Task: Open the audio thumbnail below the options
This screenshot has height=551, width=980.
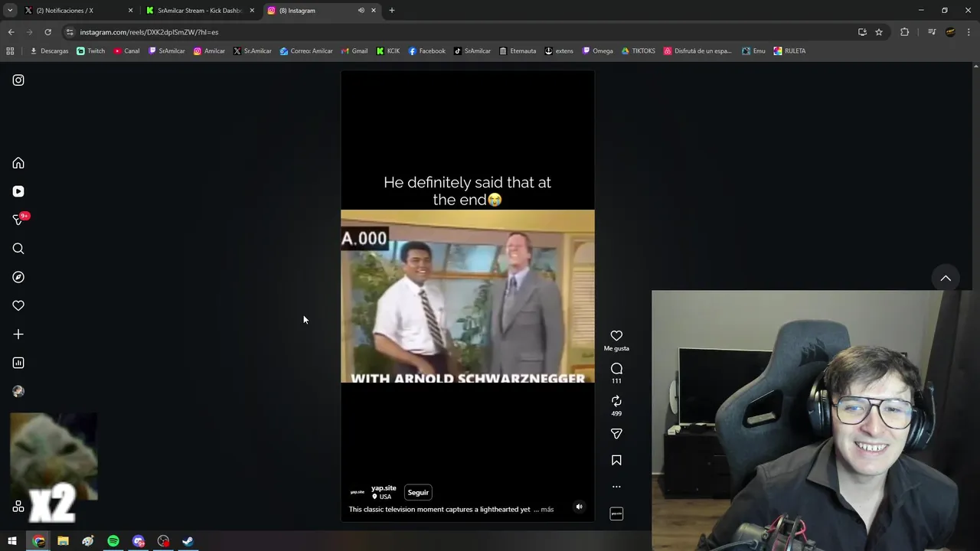Action: [x=616, y=514]
